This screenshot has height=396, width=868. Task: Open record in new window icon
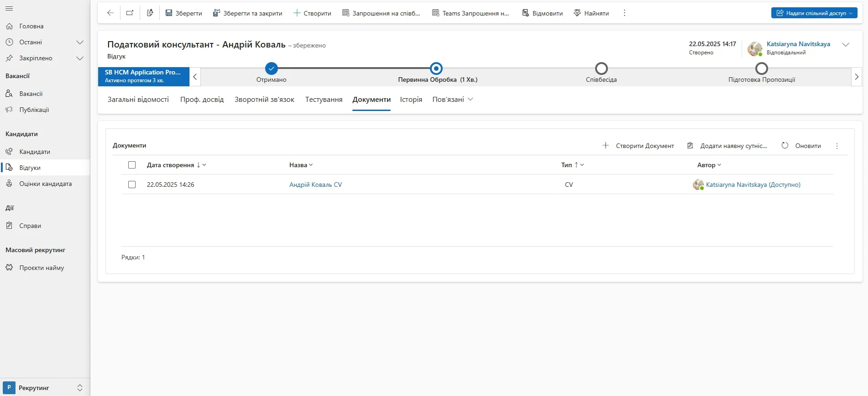pos(130,13)
